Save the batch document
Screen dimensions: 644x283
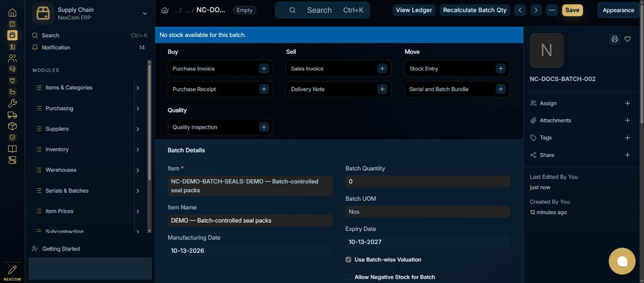572,10
